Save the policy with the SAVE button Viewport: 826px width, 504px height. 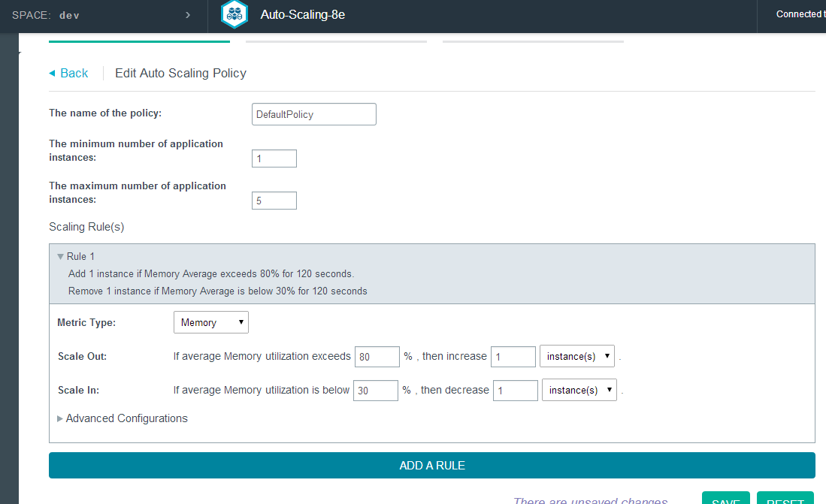[x=725, y=498]
